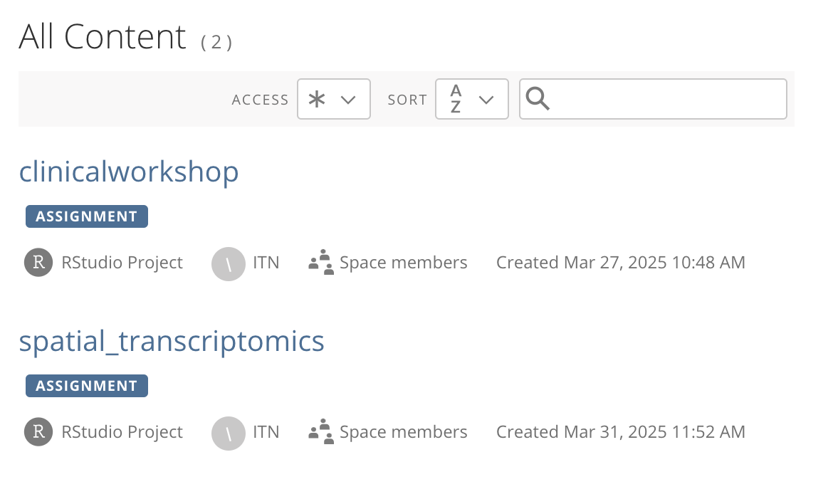Click the ITN owner name for clinicalworkshop
Screen dimensions: 833x504
click(266, 263)
